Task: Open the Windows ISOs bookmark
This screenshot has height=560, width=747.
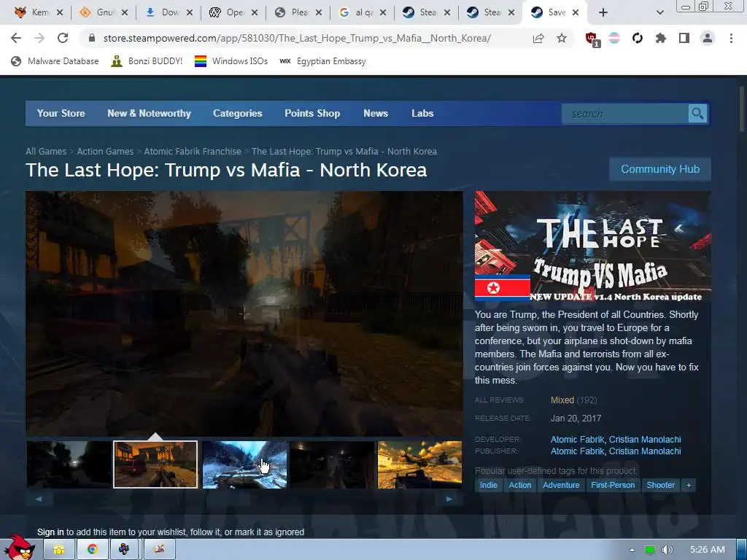Action: 231,61
